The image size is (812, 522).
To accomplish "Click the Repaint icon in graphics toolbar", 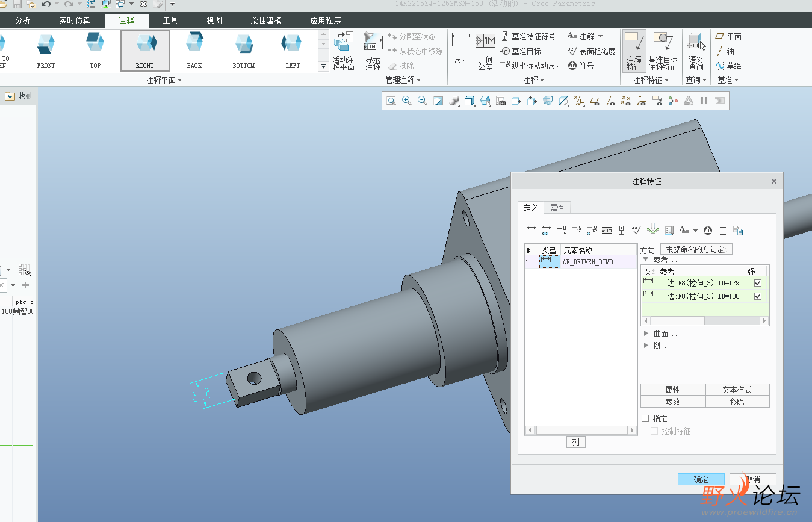I will [438, 101].
